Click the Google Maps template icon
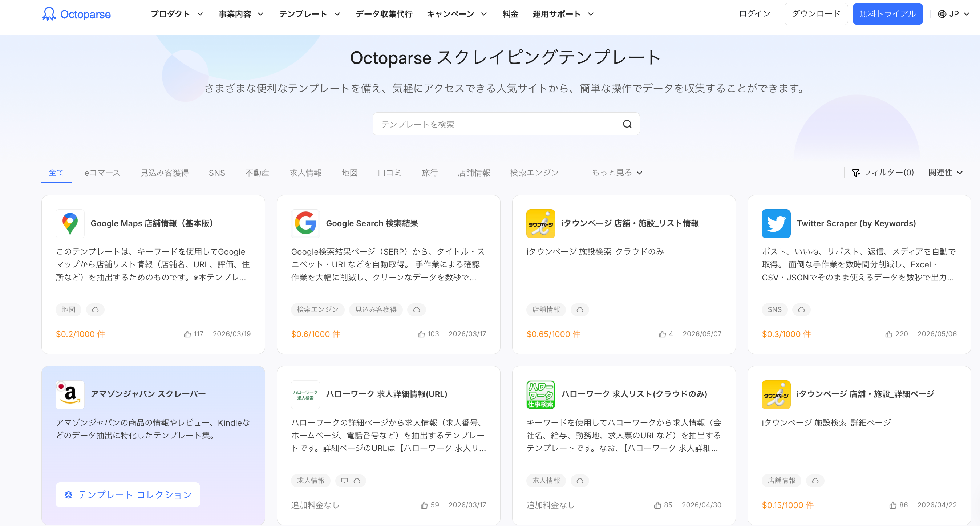 (x=70, y=224)
